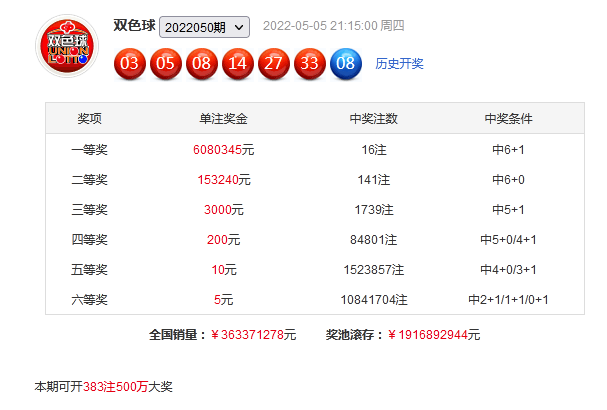Click the sales figure ￥363371278元

pos(254,335)
